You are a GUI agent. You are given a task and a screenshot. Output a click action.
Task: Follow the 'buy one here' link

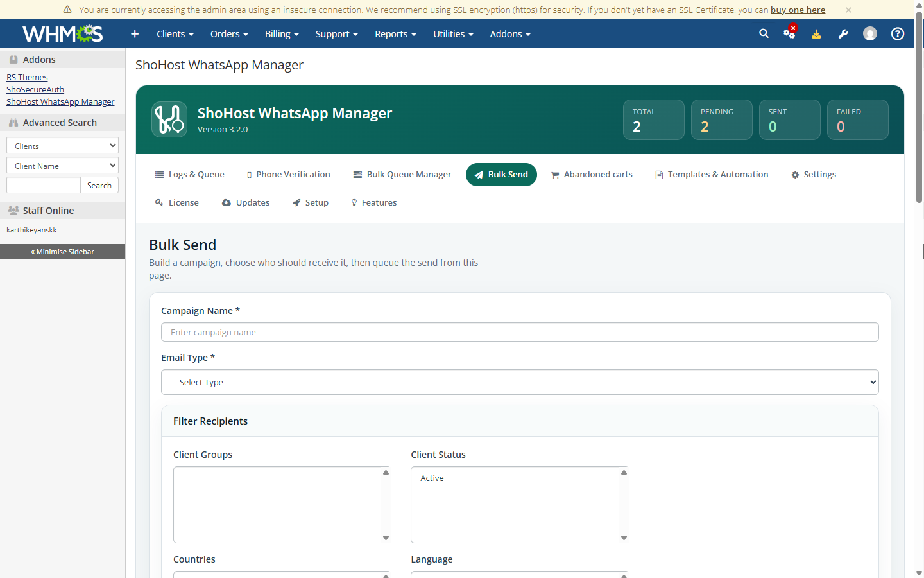pos(798,10)
